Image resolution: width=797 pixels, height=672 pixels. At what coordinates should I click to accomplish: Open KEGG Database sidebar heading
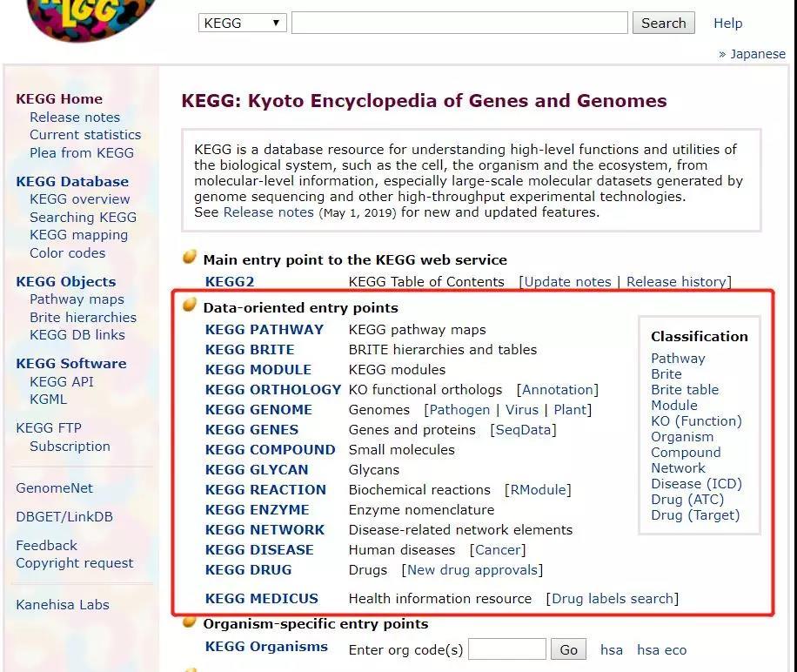(72, 181)
